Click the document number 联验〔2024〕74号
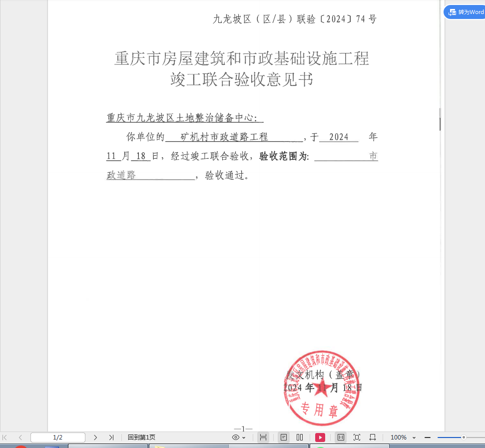The width and height of the screenshot is (485, 448). pos(337,19)
